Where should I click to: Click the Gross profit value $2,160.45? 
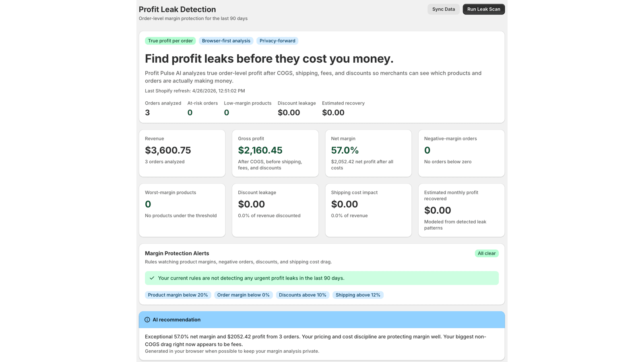[260, 150]
